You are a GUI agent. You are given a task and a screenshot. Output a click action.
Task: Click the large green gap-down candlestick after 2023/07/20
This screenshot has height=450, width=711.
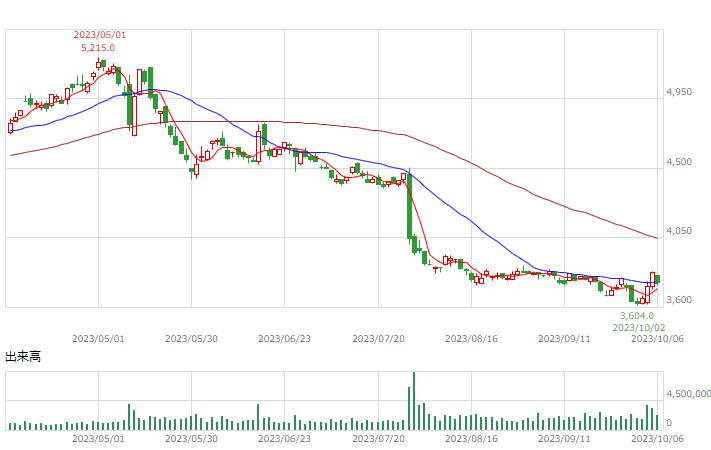coord(409,205)
